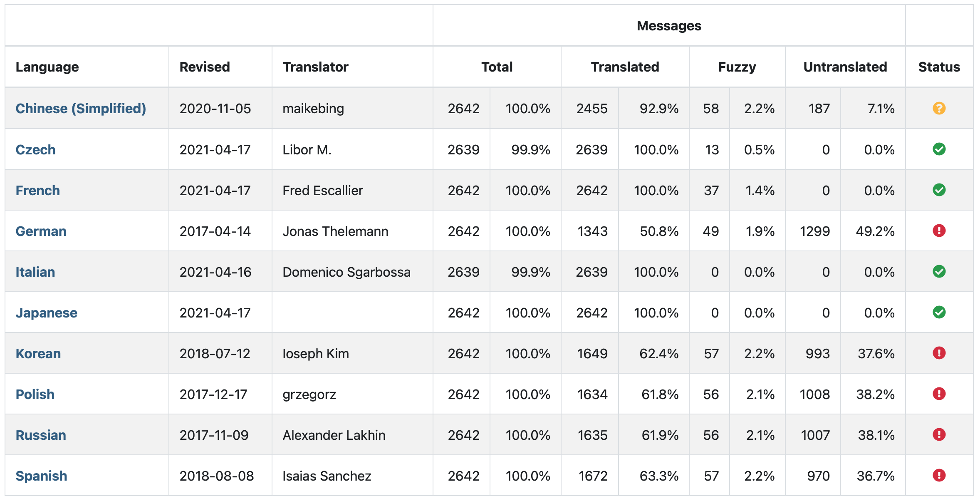Click the red warning status icon for Spanish
The height and width of the screenshot is (501, 980).
pyautogui.click(x=939, y=475)
